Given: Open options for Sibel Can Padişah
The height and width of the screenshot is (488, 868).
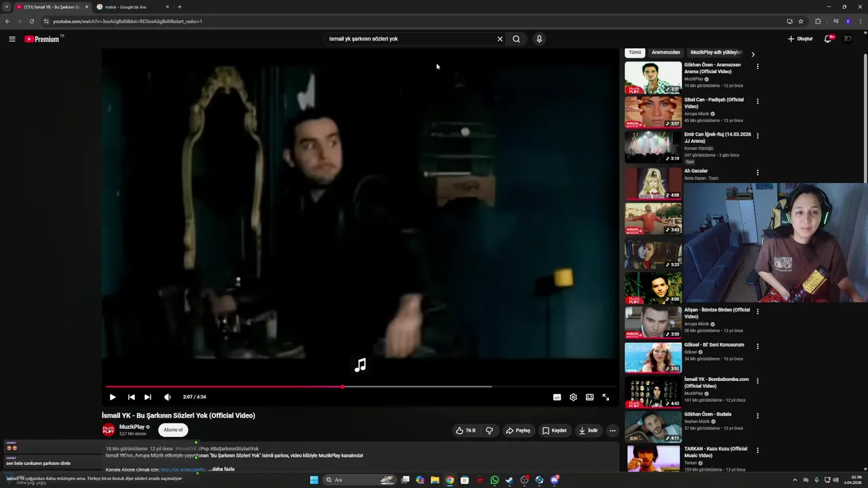Looking at the screenshot, I should pyautogui.click(x=757, y=101).
